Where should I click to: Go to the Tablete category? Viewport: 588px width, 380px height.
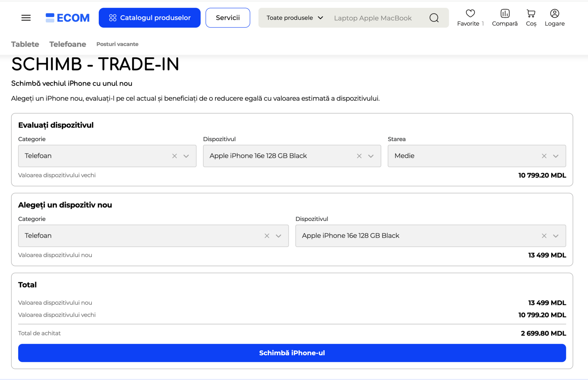coord(25,44)
